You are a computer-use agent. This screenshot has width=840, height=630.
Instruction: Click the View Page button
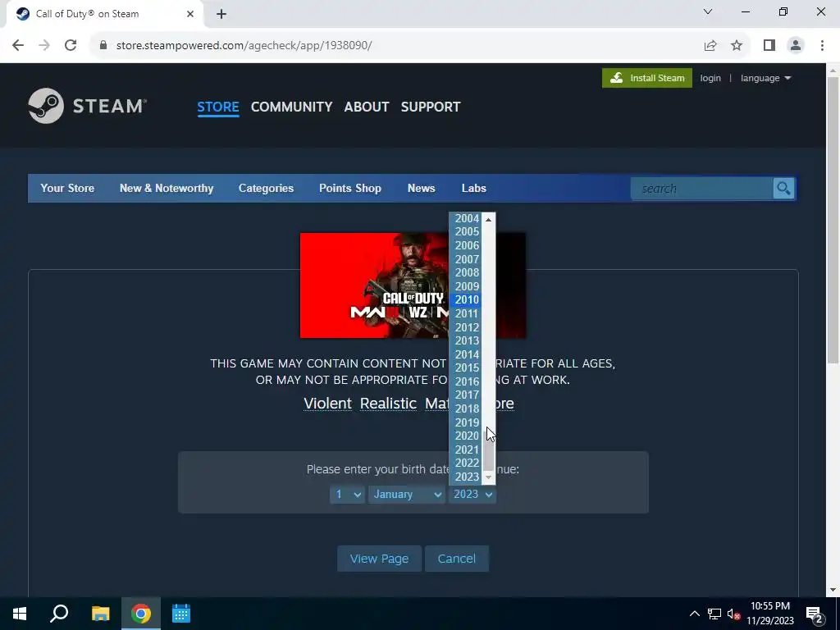[379, 559]
